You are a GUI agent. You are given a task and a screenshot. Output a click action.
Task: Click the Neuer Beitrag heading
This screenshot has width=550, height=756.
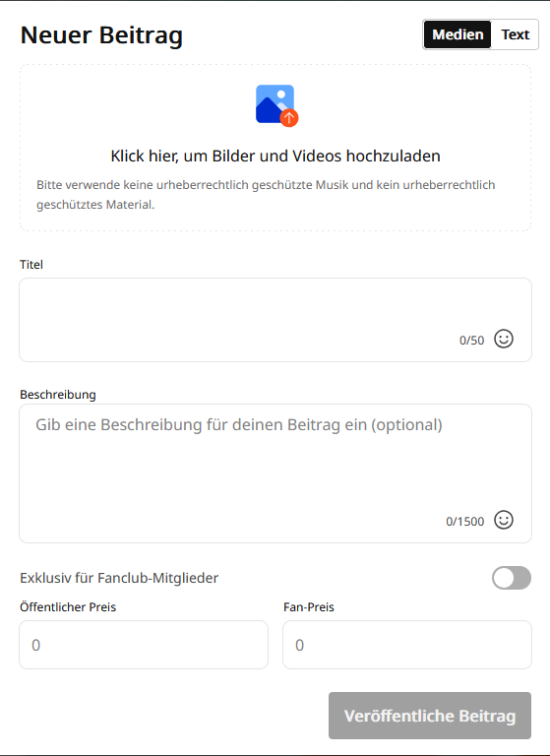[101, 35]
